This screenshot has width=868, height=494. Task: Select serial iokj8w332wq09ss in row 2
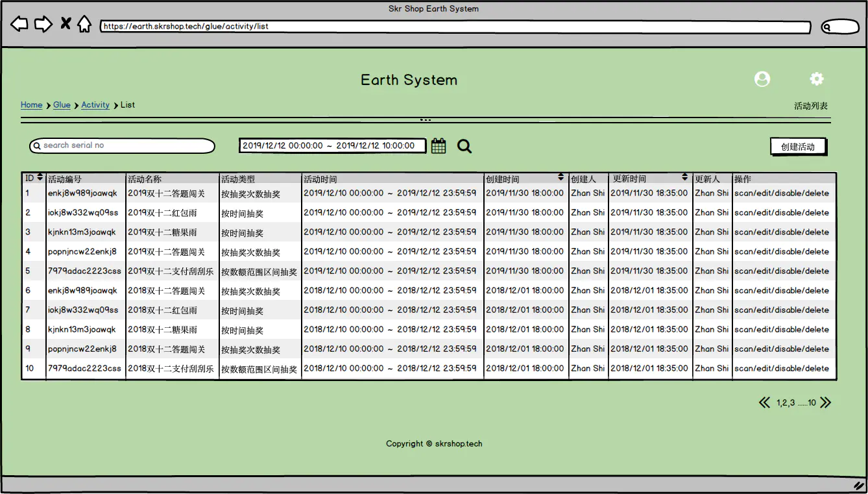click(x=83, y=213)
